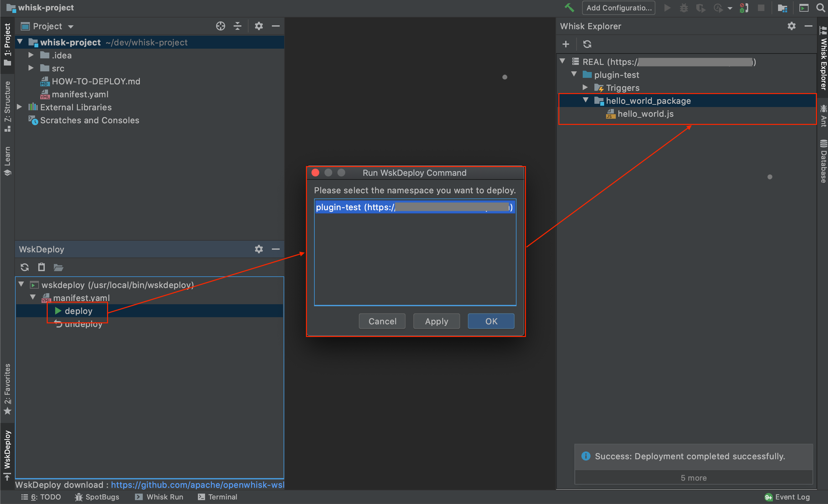Refresh the Whisk Explorer tree
828x504 pixels.
point(588,44)
